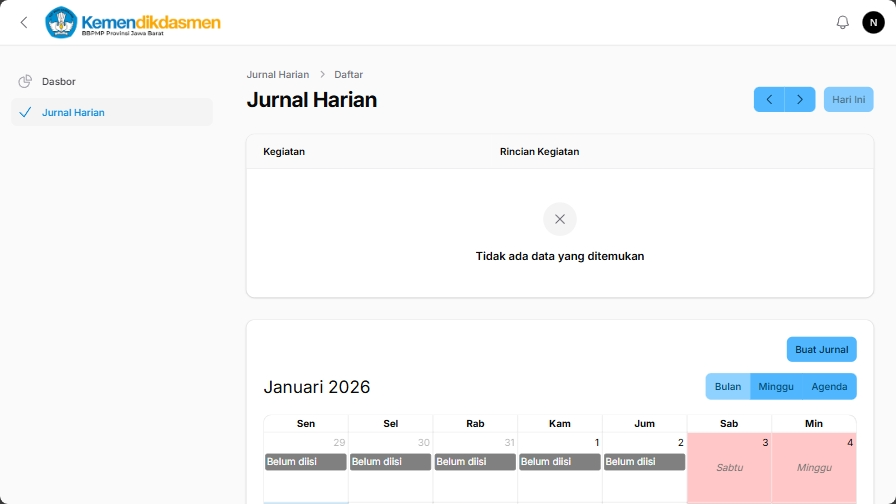Screen dimensions: 896x504
Task: Click the Dasbor pie chart icon
Action: (x=25, y=81)
